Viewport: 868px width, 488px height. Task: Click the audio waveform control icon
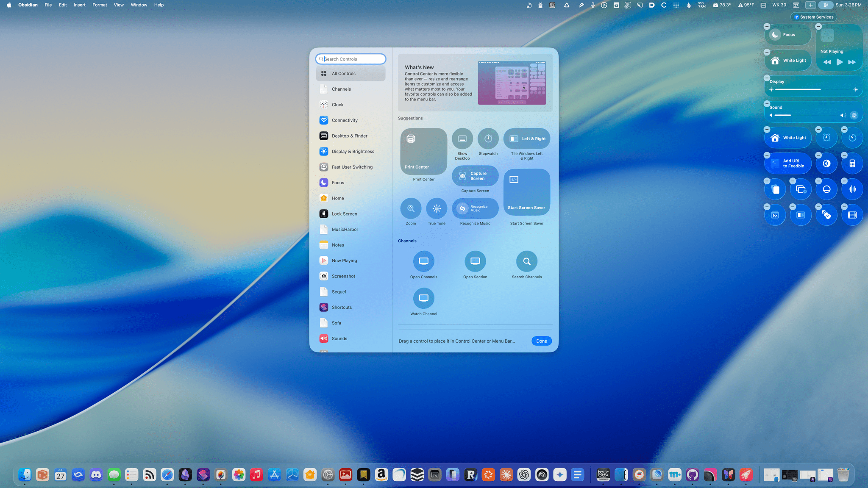[x=852, y=189]
